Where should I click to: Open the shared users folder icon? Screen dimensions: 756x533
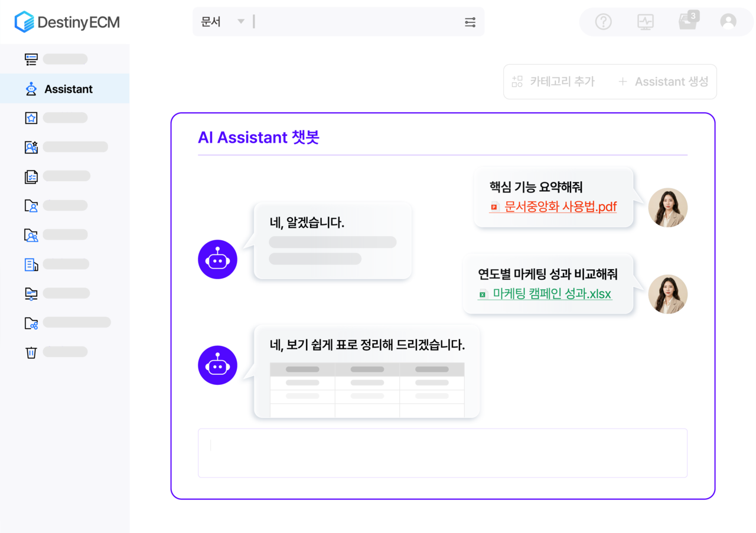pos(31,234)
